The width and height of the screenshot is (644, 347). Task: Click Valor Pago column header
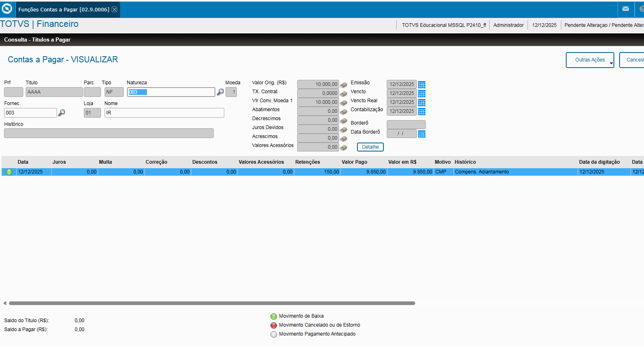pyautogui.click(x=355, y=162)
